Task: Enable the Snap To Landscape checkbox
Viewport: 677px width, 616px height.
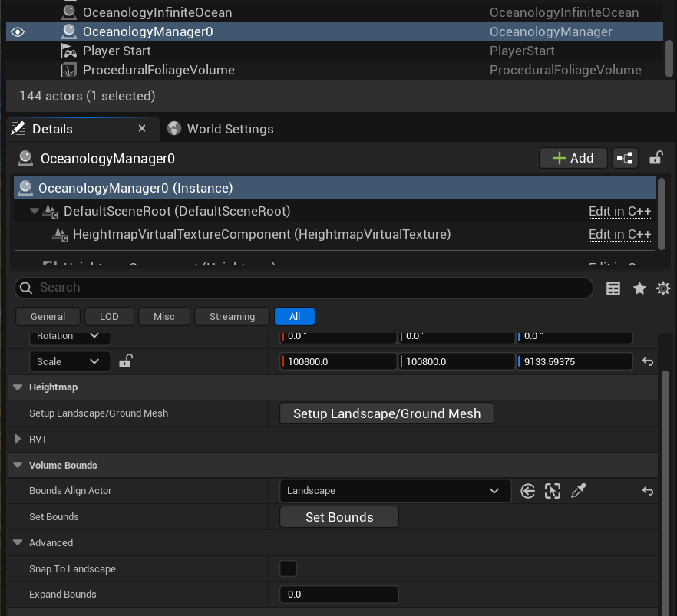Action: [x=288, y=568]
